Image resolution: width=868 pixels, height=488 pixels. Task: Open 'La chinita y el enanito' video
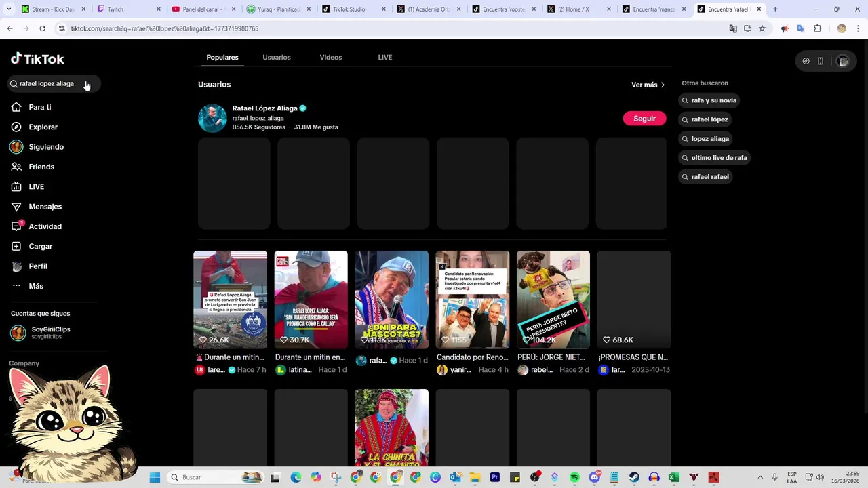pyautogui.click(x=392, y=428)
